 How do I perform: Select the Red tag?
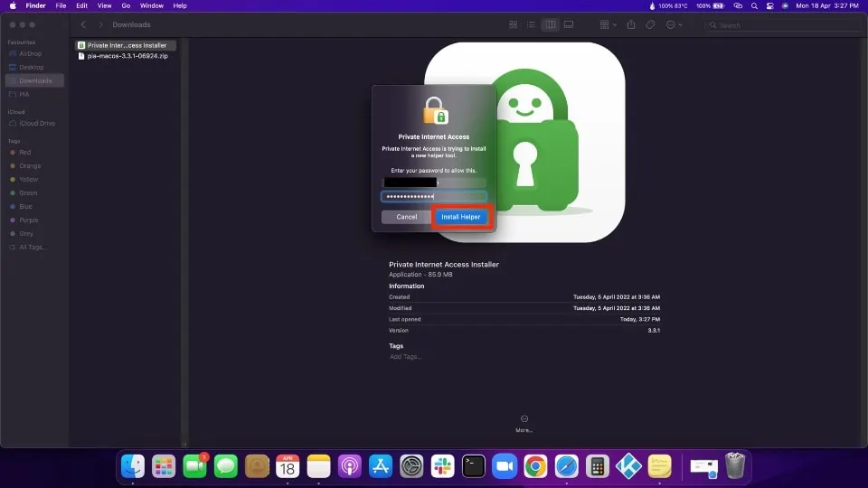[25, 152]
